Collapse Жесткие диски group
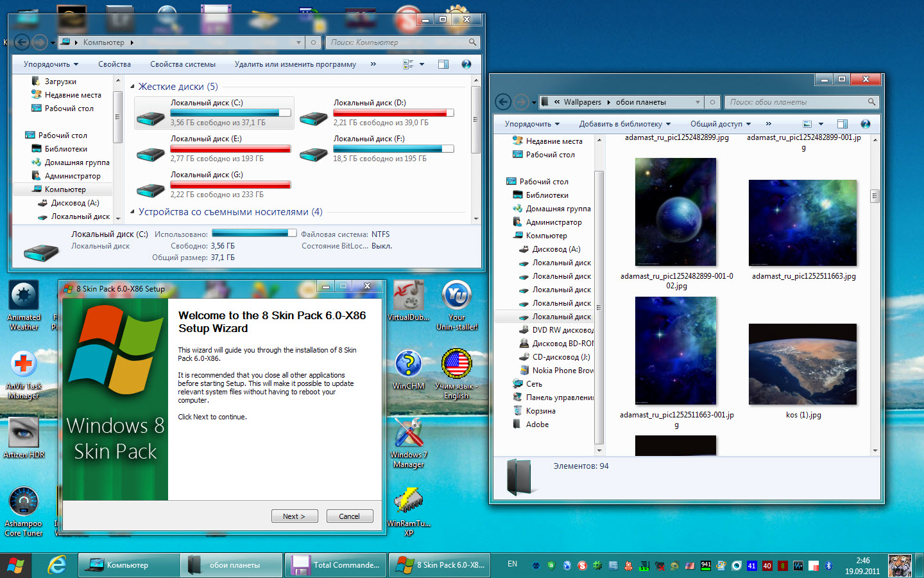 point(132,87)
